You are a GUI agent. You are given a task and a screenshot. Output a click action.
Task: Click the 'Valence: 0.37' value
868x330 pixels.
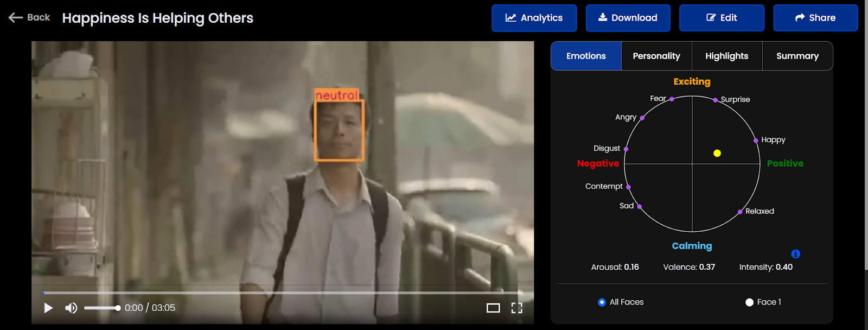pos(689,267)
